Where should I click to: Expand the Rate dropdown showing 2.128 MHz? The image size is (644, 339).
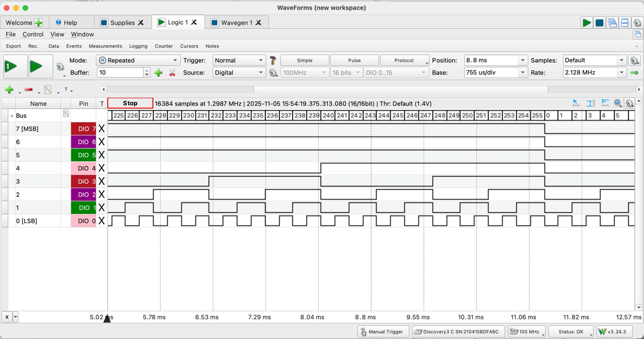tap(622, 73)
